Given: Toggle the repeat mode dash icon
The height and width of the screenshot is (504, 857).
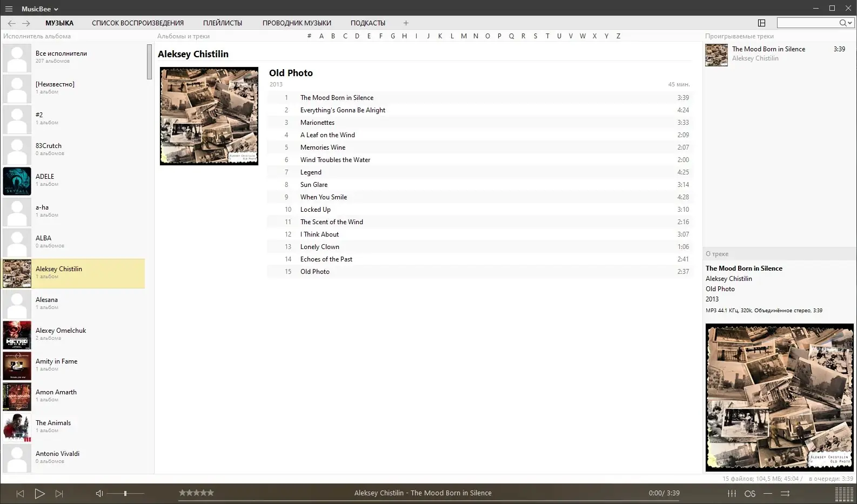Looking at the screenshot, I should click(767, 493).
